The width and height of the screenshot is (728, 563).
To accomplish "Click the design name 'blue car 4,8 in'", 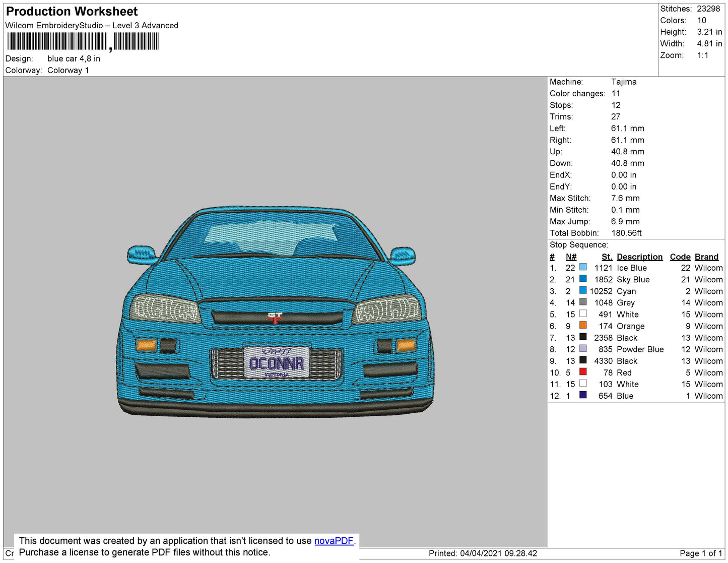I will pyautogui.click(x=74, y=58).
